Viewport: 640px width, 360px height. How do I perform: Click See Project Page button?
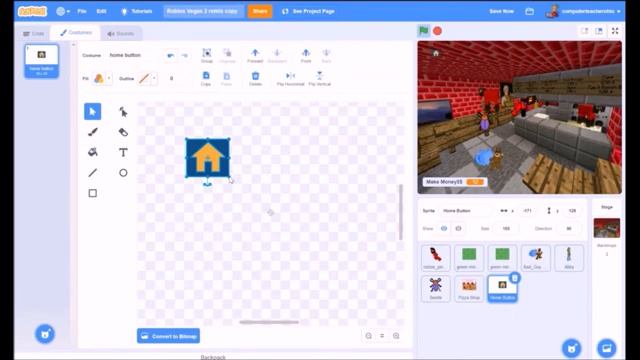point(309,11)
